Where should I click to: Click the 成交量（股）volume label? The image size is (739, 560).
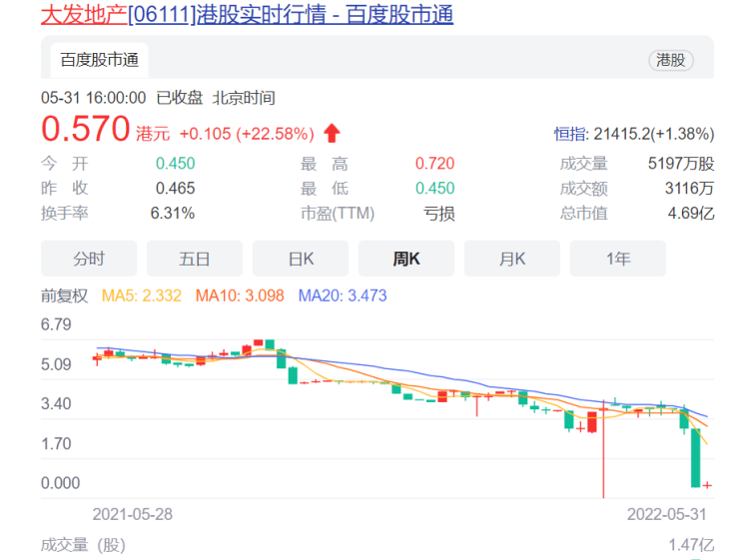point(83,545)
